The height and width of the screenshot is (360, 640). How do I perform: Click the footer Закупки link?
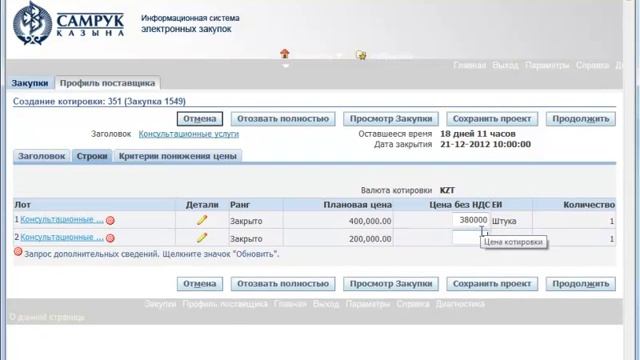(x=160, y=304)
